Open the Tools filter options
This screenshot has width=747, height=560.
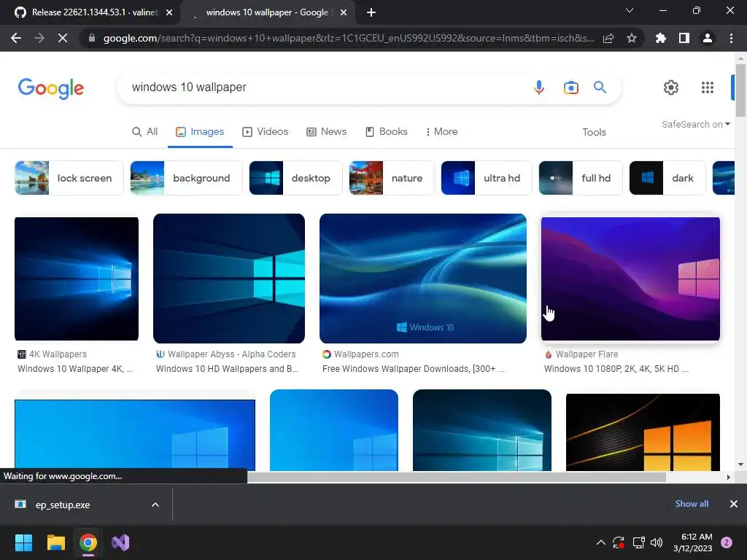(594, 133)
